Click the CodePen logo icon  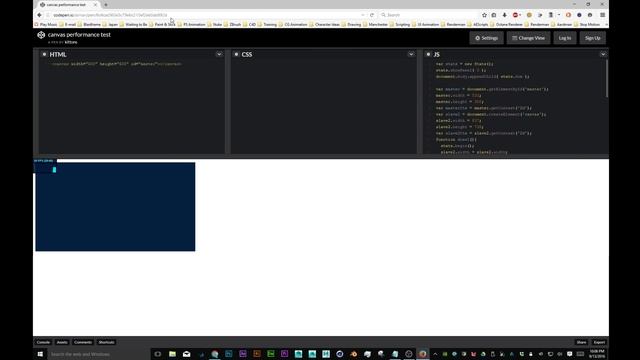41,35
